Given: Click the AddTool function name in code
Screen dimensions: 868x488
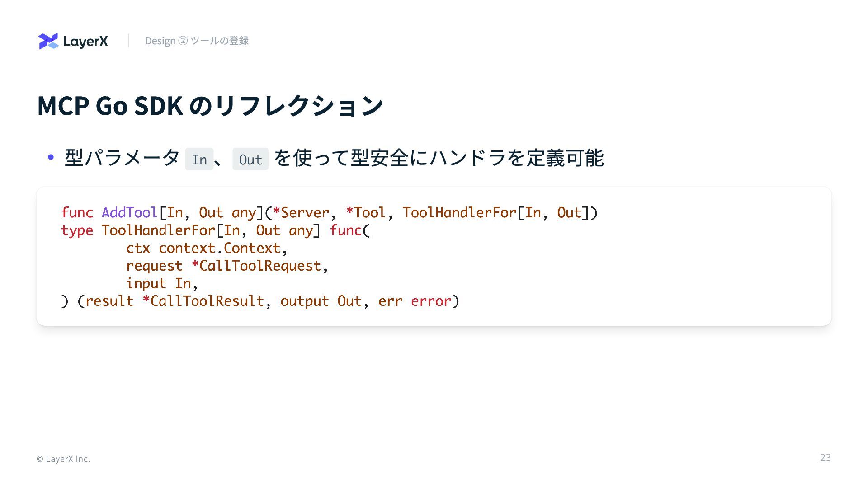Looking at the screenshot, I should [129, 213].
